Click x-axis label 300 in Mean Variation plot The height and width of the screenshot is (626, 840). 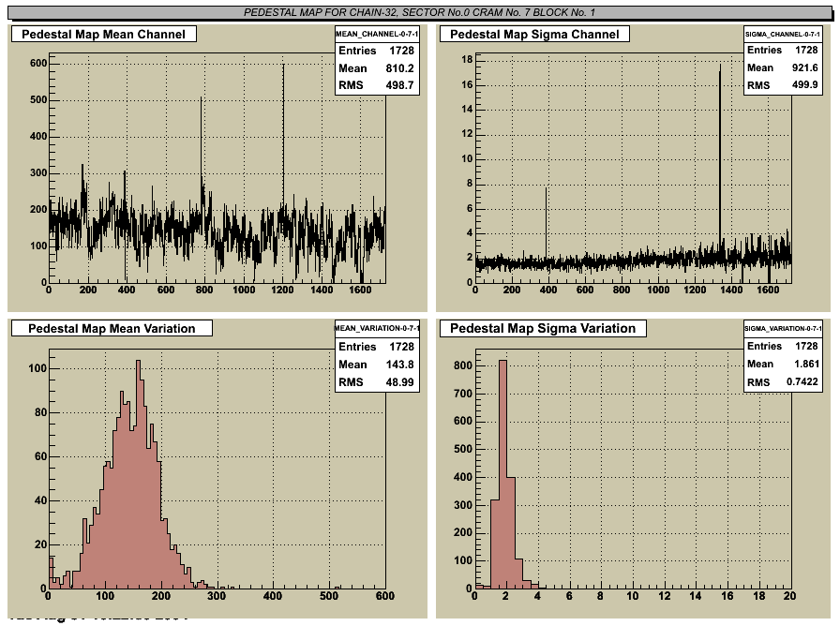(x=217, y=595)
